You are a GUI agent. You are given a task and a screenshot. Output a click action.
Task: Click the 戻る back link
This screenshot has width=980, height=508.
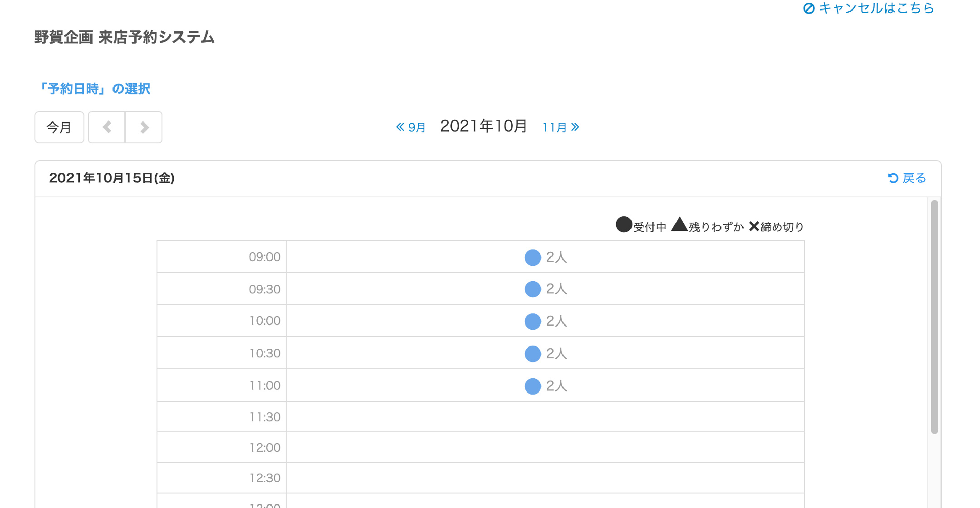[x=906, y=178]
